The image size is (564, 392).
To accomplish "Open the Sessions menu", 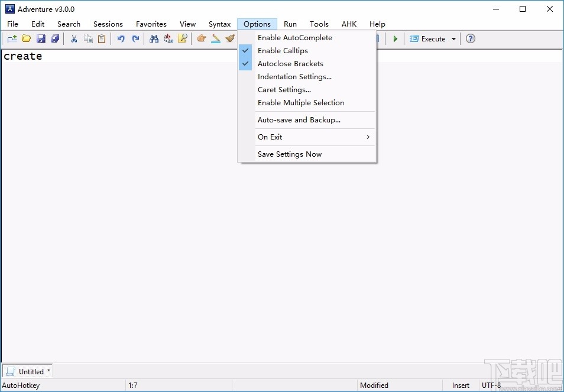I will pos(108,24).
